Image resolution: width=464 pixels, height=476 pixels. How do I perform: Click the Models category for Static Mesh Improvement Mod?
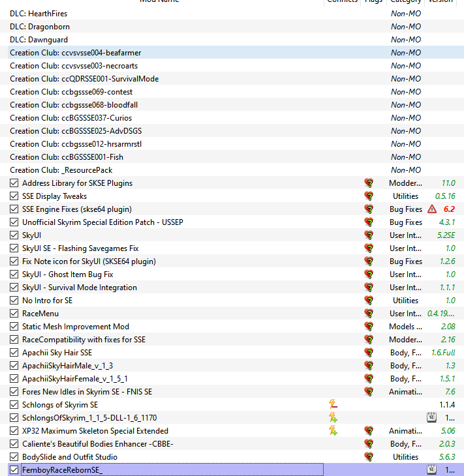coord(405,327)
